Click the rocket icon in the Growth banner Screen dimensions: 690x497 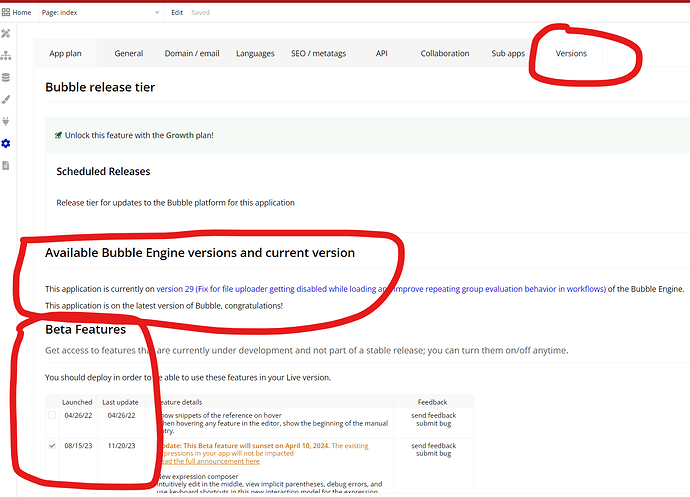click(x=58, y=135)
